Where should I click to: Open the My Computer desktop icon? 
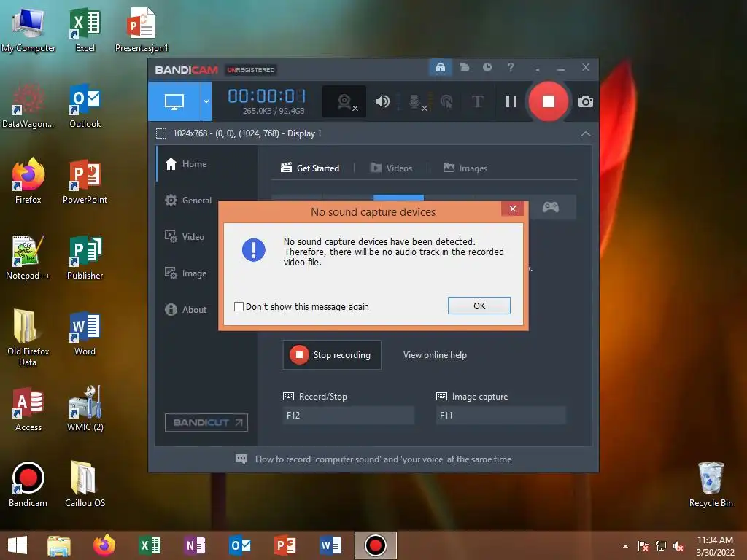[x=28, y=30]
